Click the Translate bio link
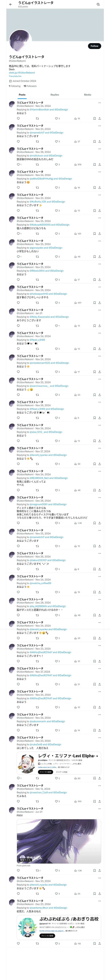This screenshot has height=980, width=110. (x=15, y=76)
